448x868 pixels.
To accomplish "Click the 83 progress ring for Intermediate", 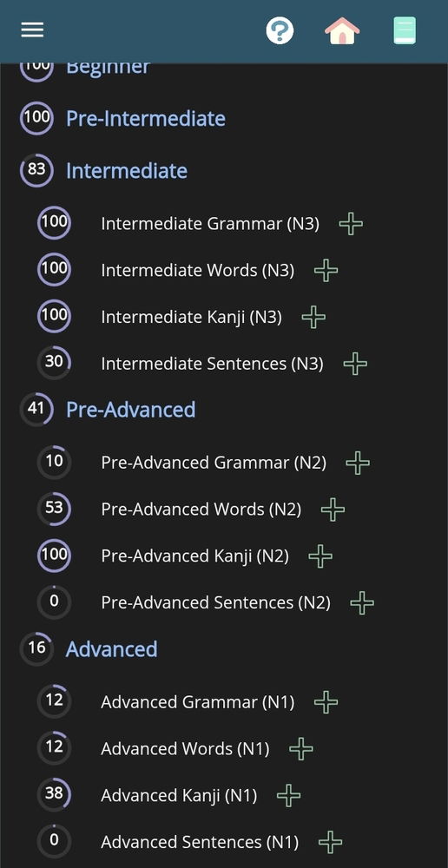I will coord(36,170).
